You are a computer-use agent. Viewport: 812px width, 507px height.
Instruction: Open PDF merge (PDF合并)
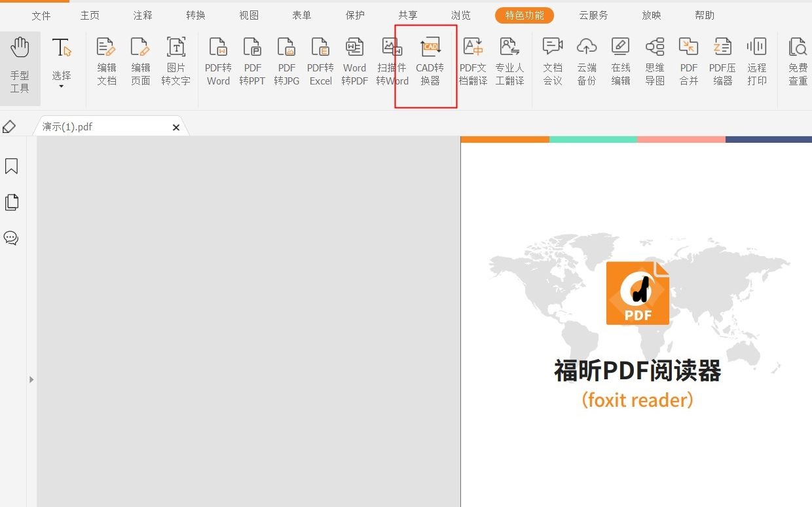click(x=689, y=62)
